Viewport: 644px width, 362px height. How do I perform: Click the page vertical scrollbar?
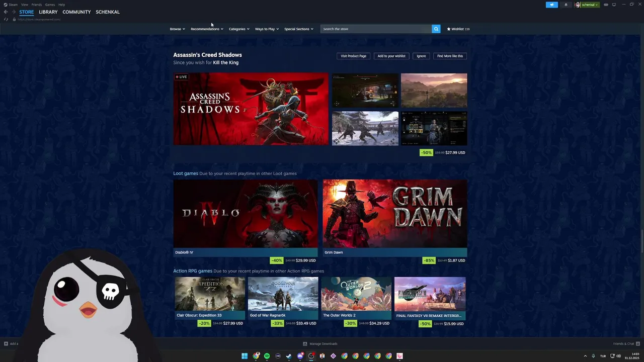641,241
